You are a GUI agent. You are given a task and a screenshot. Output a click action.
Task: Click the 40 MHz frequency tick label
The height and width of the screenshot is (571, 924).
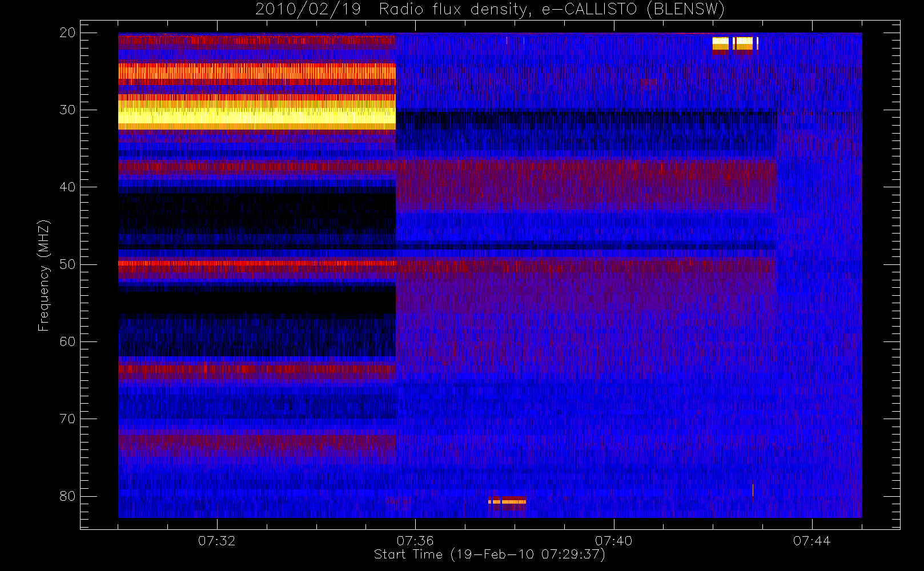tap(68, 187)
